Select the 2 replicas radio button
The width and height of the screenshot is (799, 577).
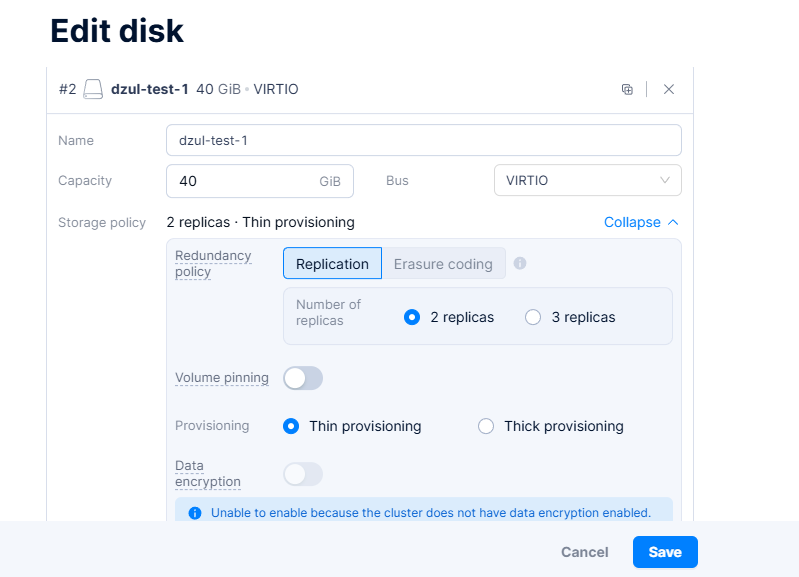[411, 317]
